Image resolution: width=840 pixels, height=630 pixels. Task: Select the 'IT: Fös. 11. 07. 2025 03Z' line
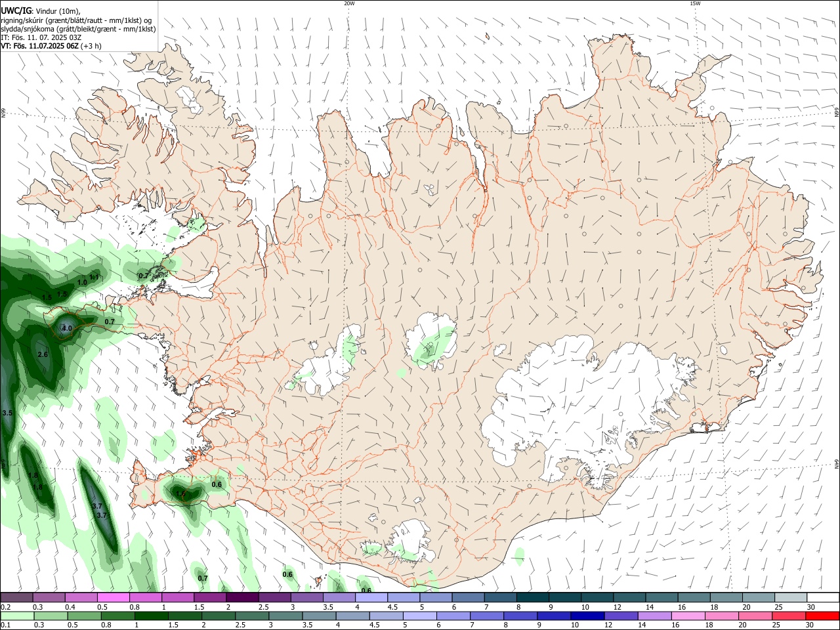pyautogui.click(x=41, y=37)
